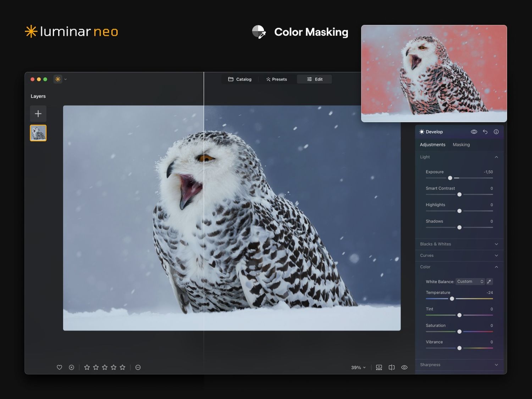Adjust the Exposure slider handle
This screenshot has height=399, width=532.
[450, 178]
